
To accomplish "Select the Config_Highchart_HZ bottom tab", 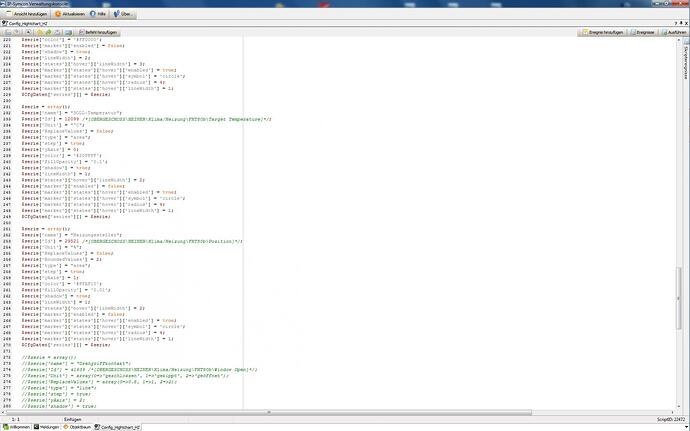I will tap(117, 427).
